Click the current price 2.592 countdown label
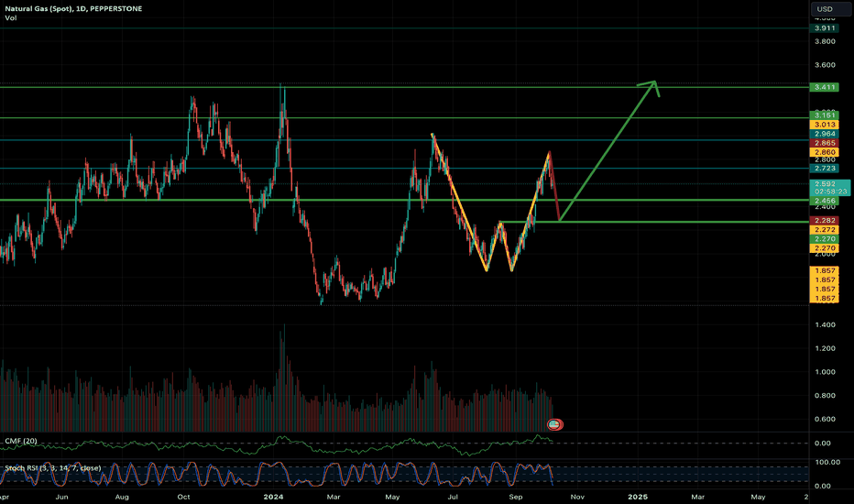854x504 pixels. [x=830, y=188]
